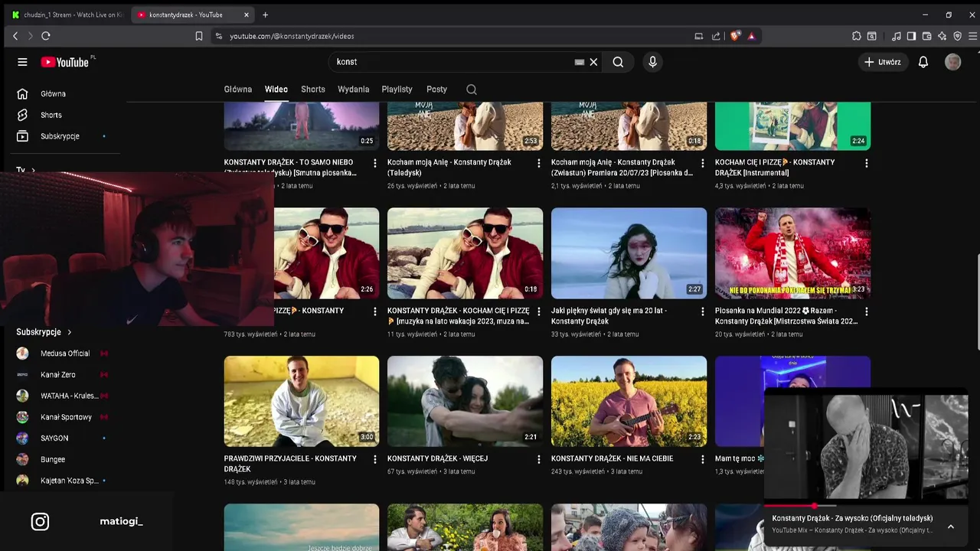The height and width of the screenshot is (551, 980).
Task: View site settings icon in address bar
Action: (x=219, y=36)
